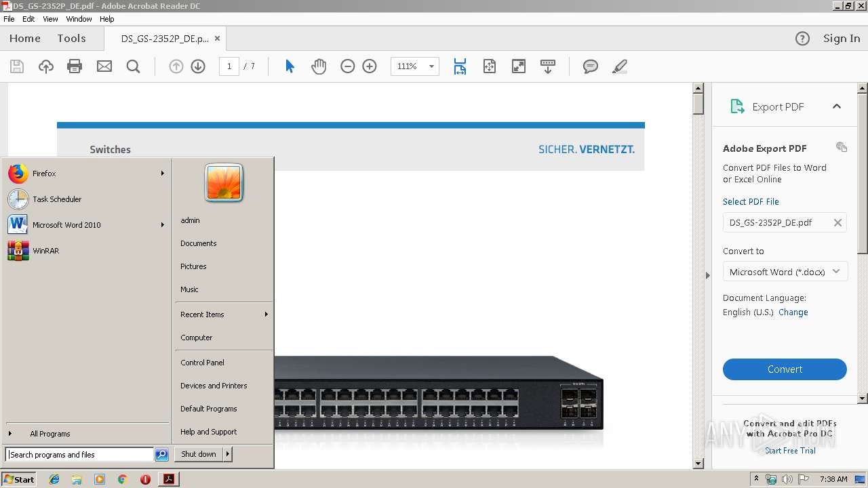
Task: Click the Save file icon in toolbar
Action: (17, 66)
